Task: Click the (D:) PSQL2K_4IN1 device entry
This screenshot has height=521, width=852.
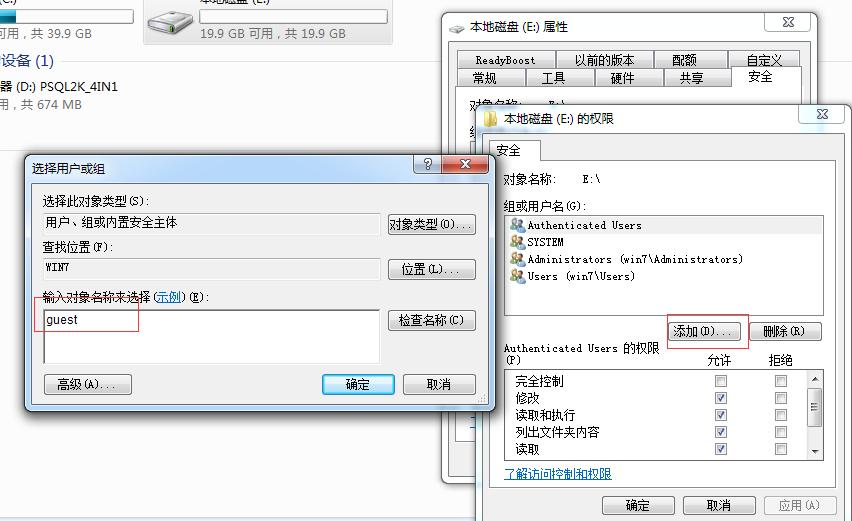Action: 59,95
